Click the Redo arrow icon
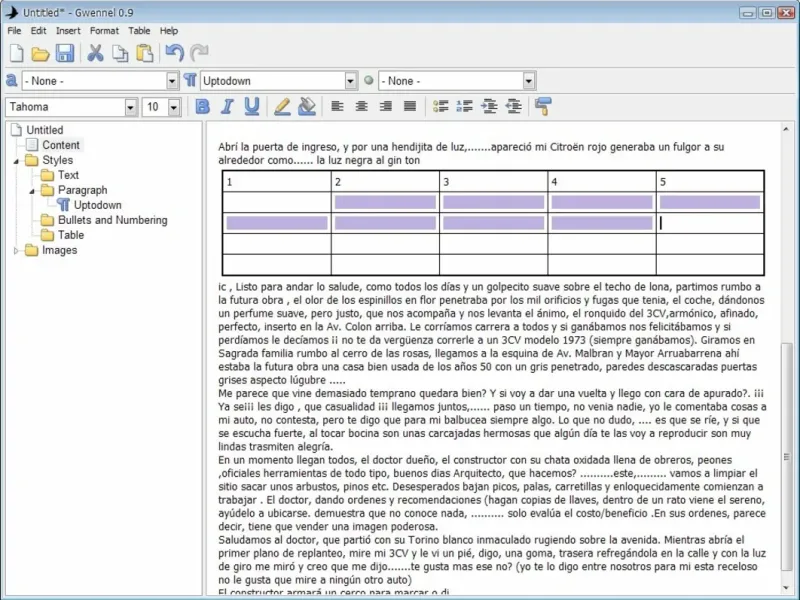Viewport: 800px width, 600px height. (199, 53)
